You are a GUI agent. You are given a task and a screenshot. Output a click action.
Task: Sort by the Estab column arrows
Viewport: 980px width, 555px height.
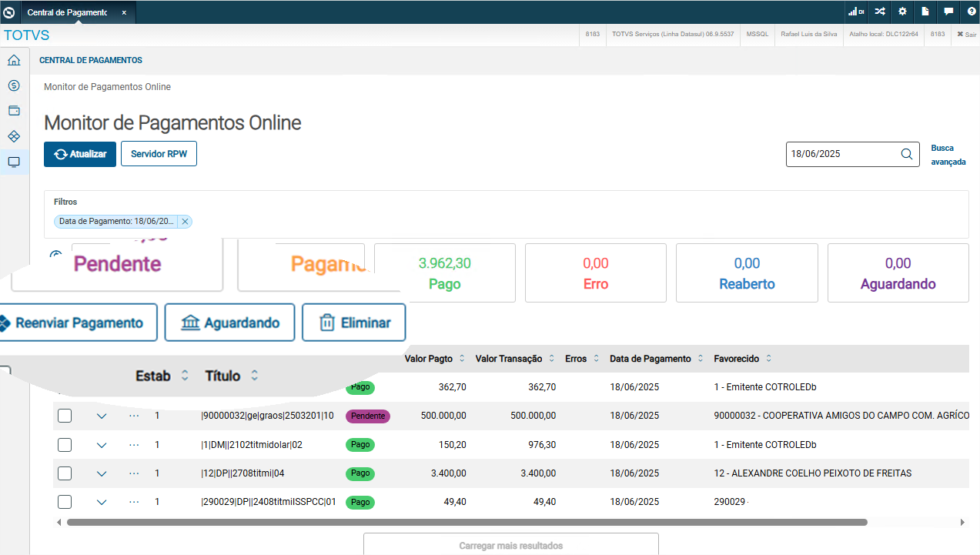(x=184, y=376)
